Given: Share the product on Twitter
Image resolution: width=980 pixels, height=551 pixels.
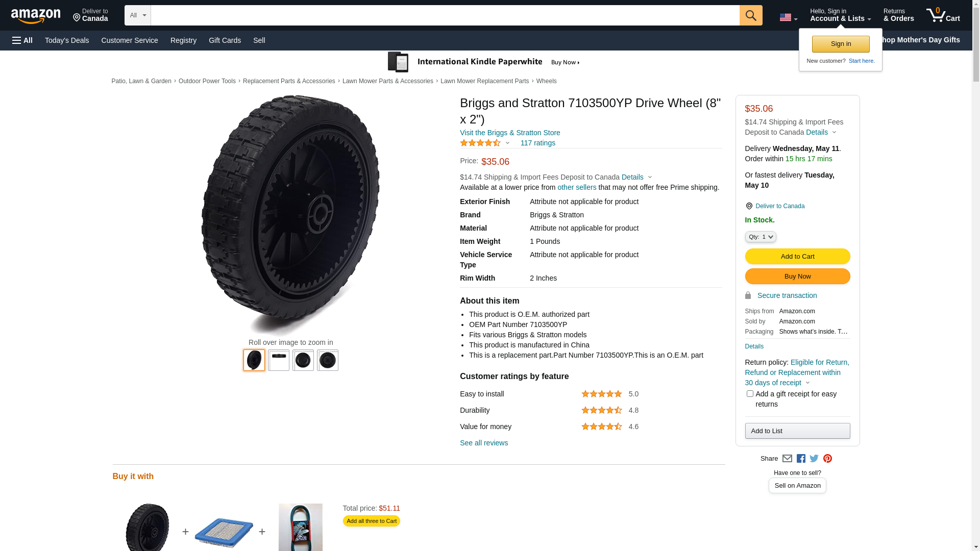Looking at the screenshot, I should [814, 459].
